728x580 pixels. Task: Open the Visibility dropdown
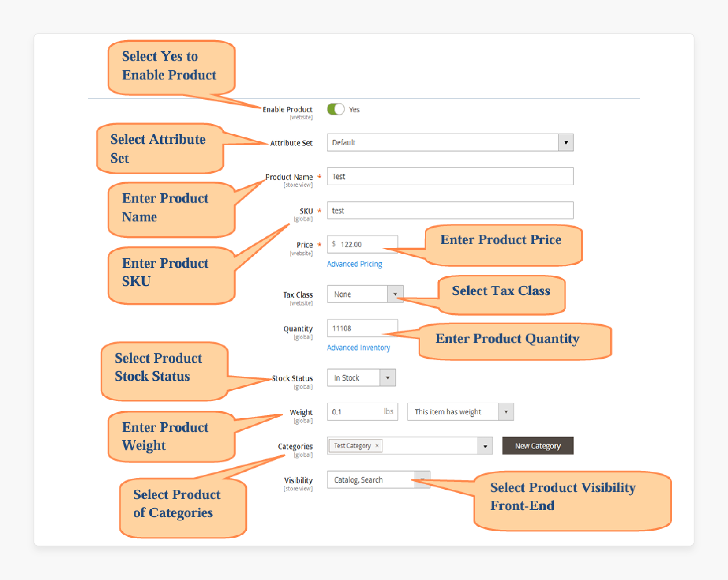point(378,480)
